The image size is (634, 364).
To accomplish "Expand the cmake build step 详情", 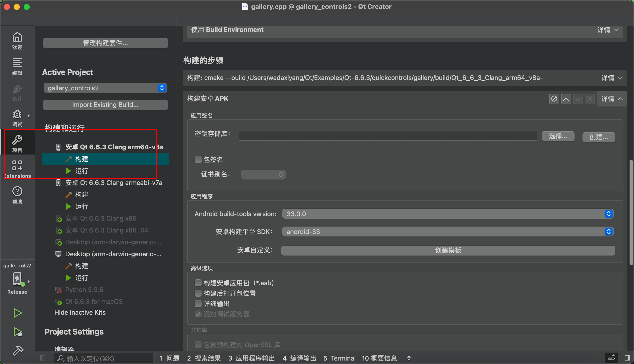I will click(x=612, y=78).
